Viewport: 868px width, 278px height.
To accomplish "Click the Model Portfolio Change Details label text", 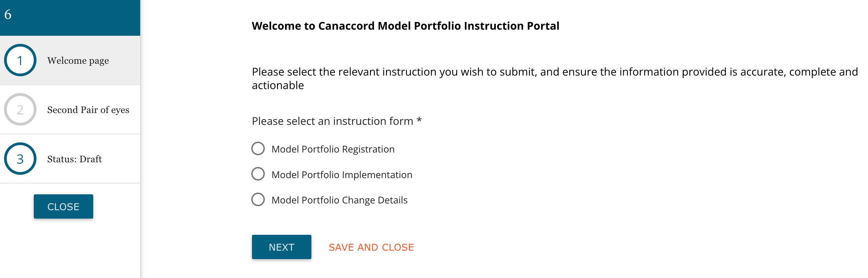I will 339,200.
